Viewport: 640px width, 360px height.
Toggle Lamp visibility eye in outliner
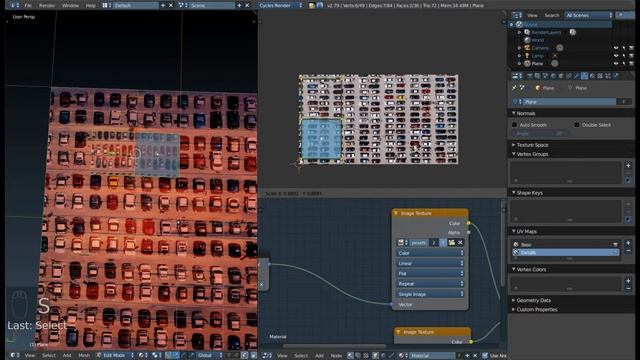pyautogui.click(x=616, y=56)
